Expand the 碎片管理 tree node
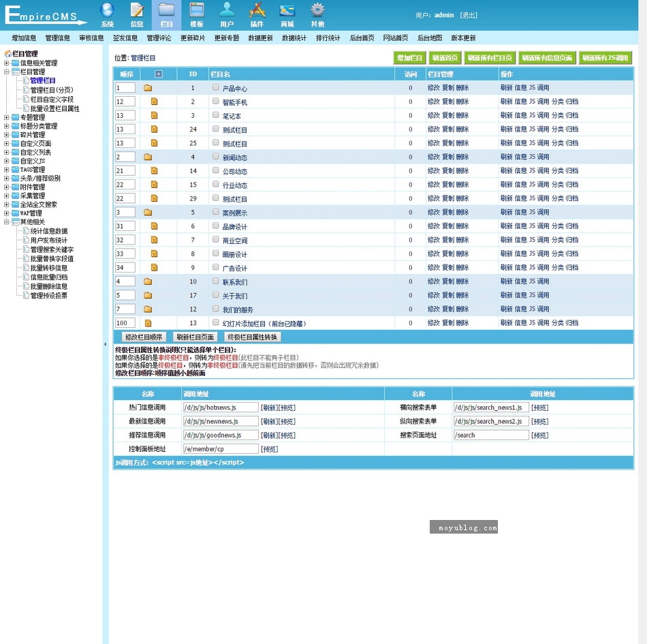 [x=6, y=135]
